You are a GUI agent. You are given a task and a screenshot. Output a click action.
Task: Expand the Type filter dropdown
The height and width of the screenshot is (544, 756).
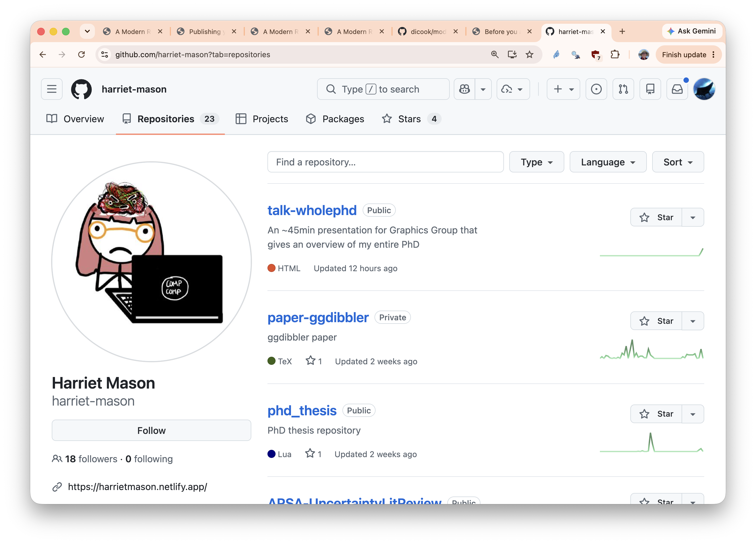(536, 162)
